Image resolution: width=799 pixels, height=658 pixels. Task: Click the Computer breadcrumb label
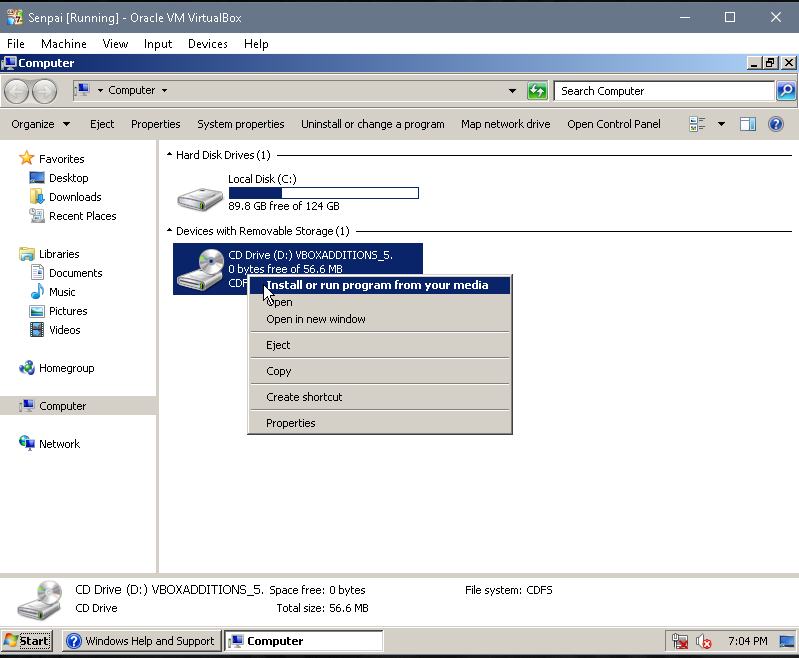pos(131,90)
